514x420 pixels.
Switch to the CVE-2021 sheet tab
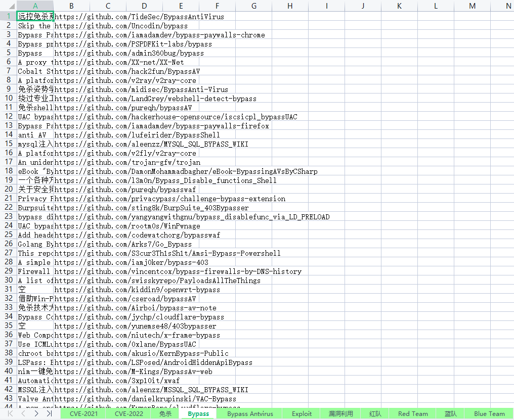tap(83, 413)
